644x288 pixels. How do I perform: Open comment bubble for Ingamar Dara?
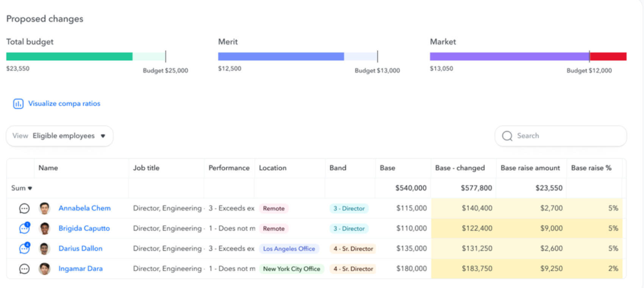[x=24, y=269]
